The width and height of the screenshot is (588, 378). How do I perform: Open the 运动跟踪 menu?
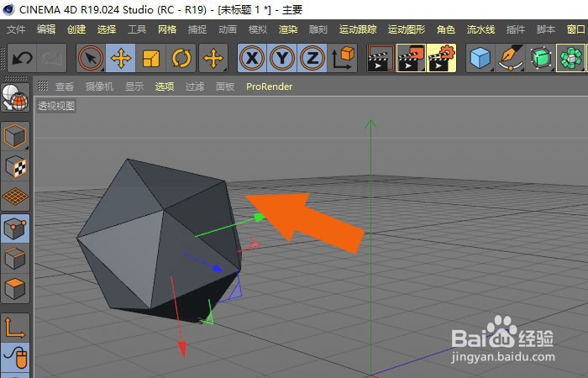[358, 29]
